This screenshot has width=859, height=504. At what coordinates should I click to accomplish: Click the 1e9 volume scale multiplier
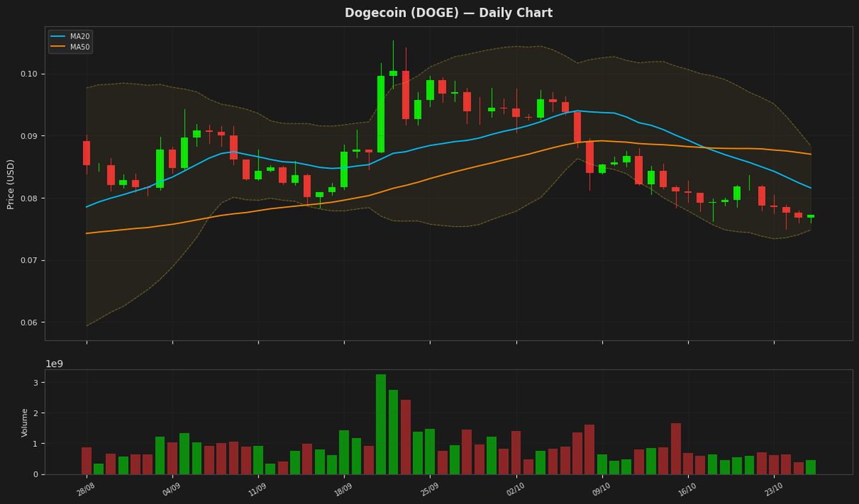(x=54, y=364)
